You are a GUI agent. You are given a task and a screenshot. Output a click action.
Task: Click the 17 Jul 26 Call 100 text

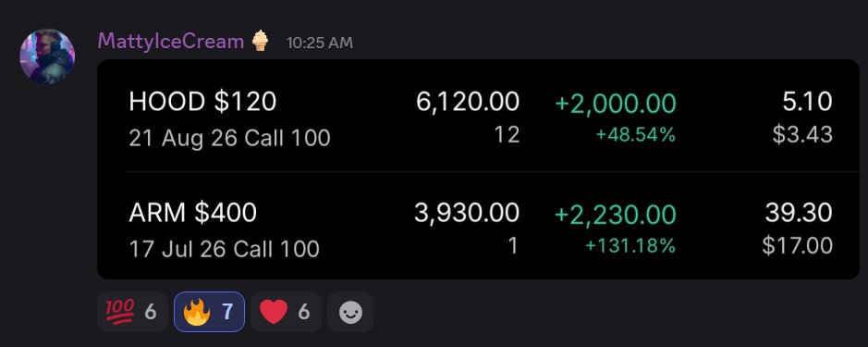225,249
